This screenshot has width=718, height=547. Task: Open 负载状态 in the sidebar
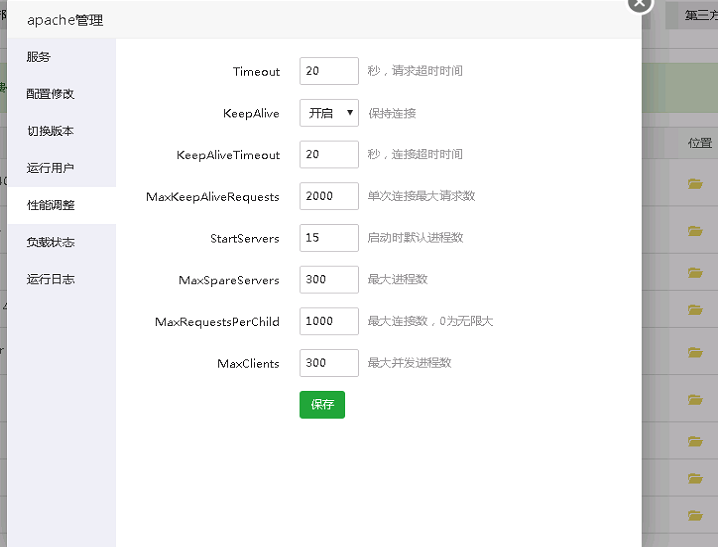(61, 243)
